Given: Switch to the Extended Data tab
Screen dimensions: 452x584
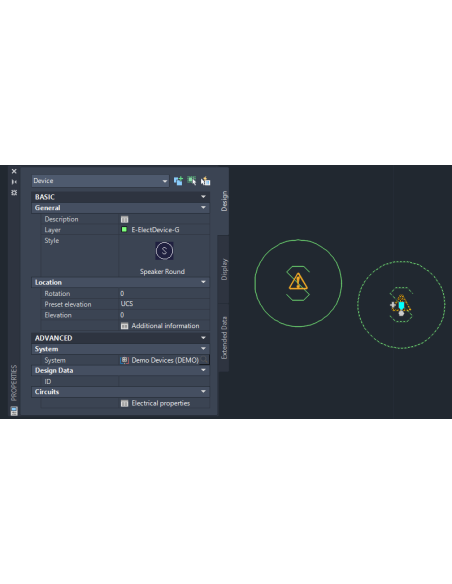Looking at the screenshot, I should (x=224, y=338).
